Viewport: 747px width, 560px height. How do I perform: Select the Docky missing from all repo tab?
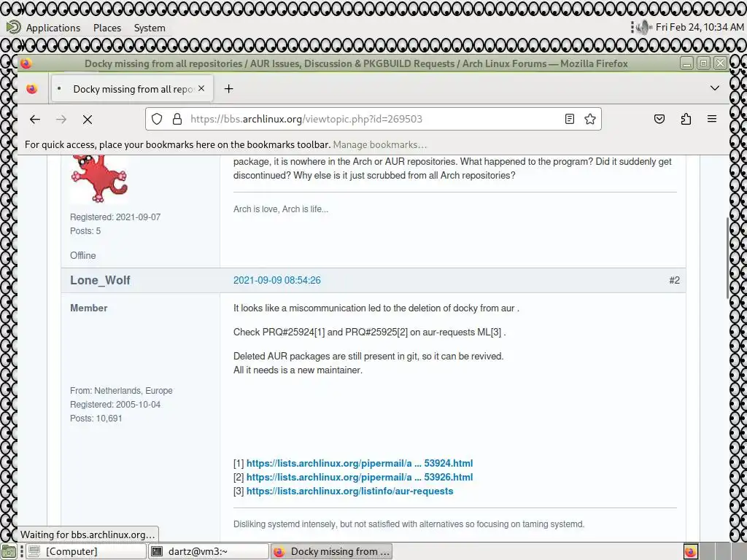coord(132,88)
